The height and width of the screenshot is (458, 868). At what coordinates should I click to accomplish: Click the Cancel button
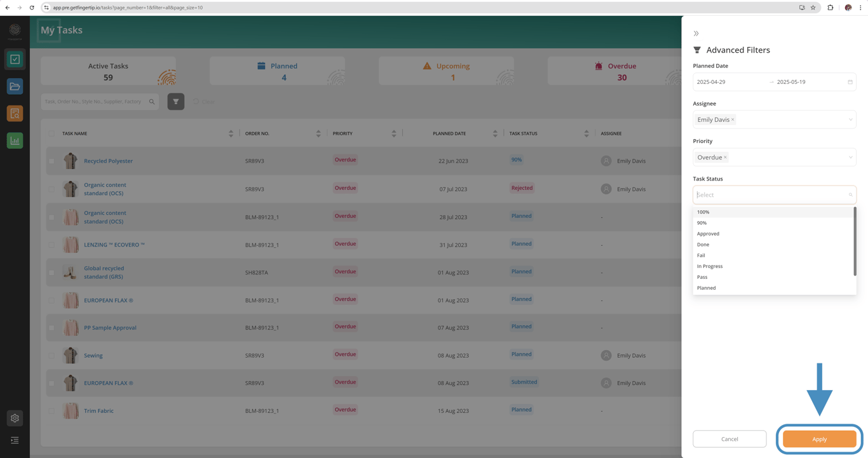click(729, 439)
